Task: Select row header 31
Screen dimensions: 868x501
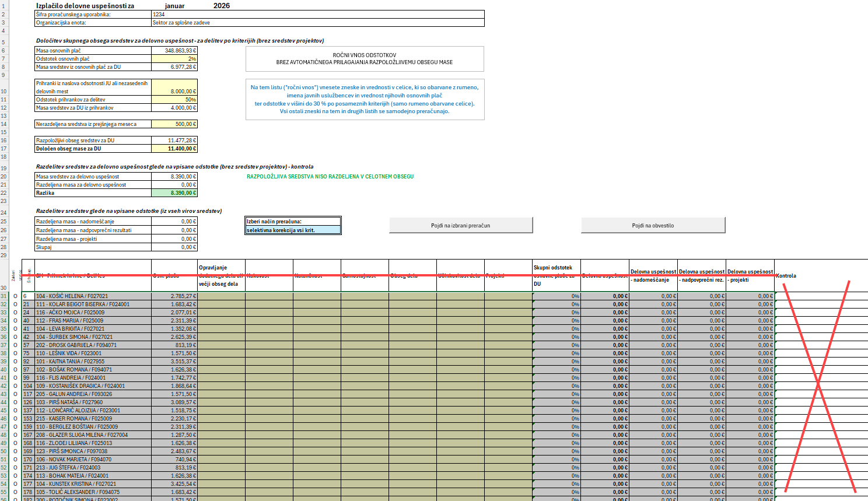Action: [x=4, y=296]
